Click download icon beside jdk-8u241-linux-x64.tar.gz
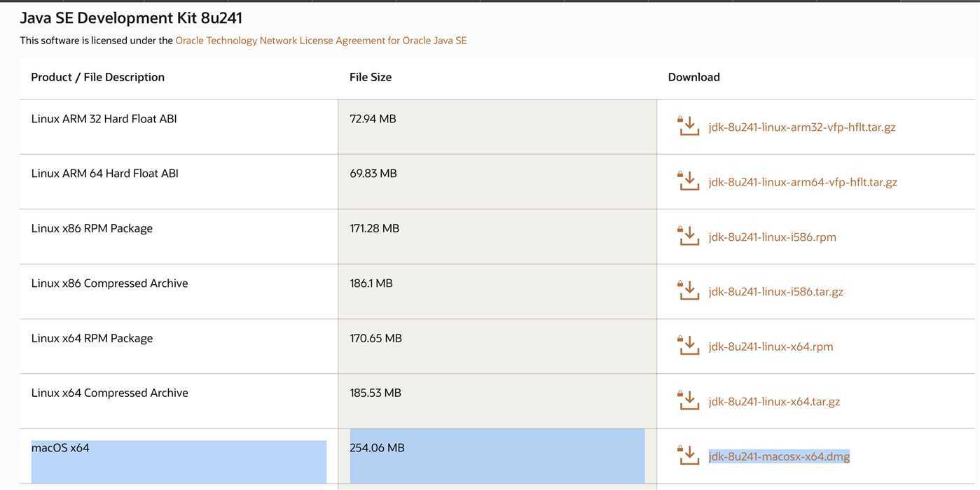 pos(689,400)
